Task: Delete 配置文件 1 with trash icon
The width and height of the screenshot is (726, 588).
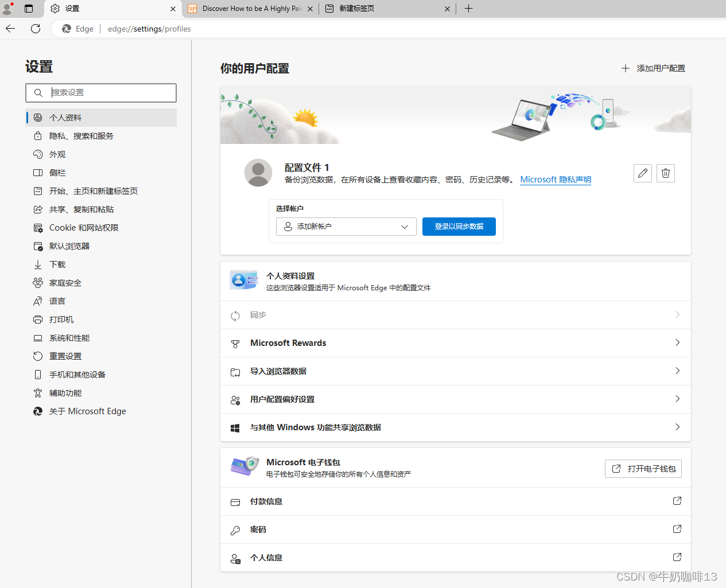Action: 666,173
